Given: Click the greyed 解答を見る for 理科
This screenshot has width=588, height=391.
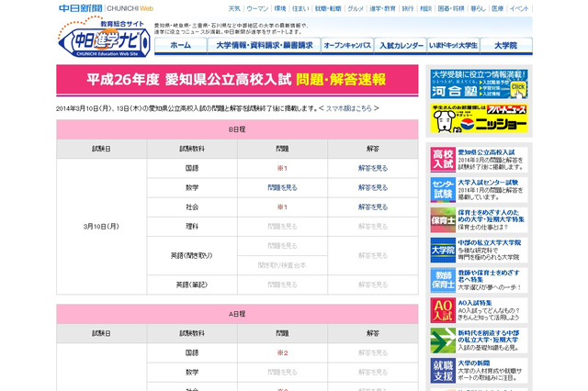Looking at the screenshot, I should point(373,227).
